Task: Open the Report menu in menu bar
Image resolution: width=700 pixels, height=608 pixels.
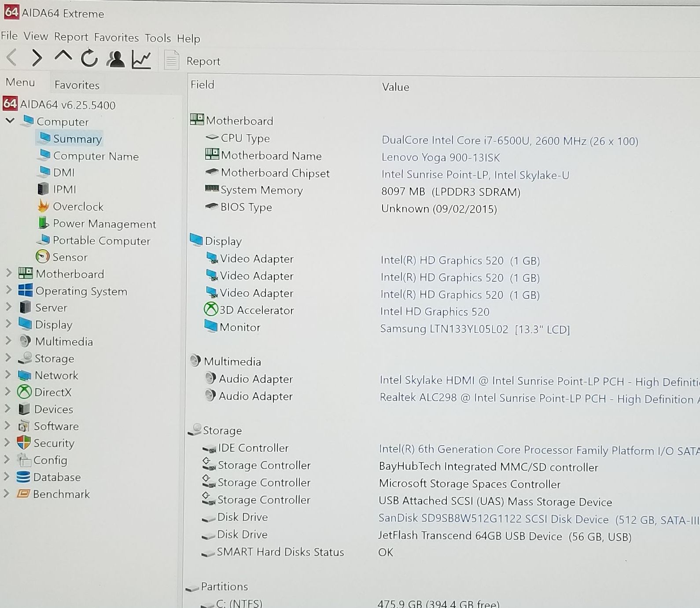Action: [x=71, y=37]
